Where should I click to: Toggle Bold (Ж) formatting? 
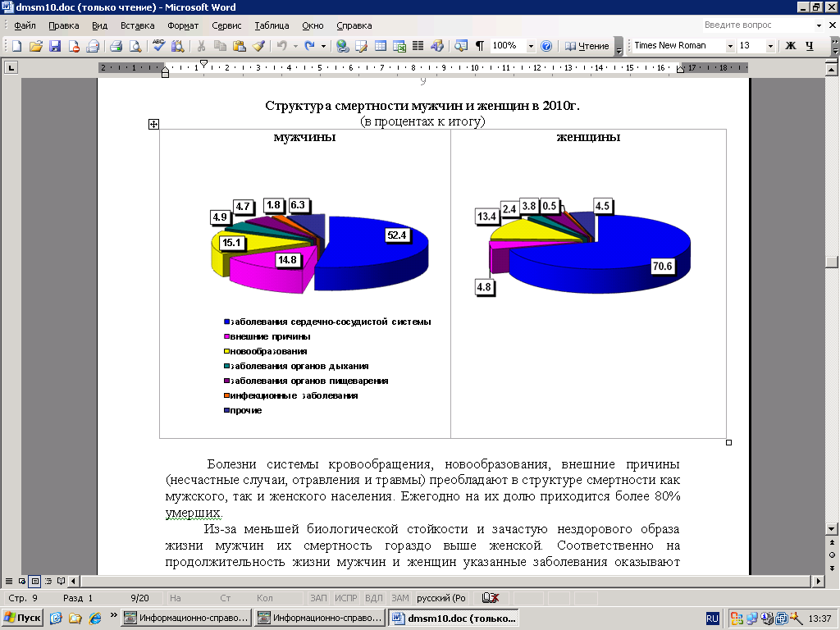click(790, 46)
